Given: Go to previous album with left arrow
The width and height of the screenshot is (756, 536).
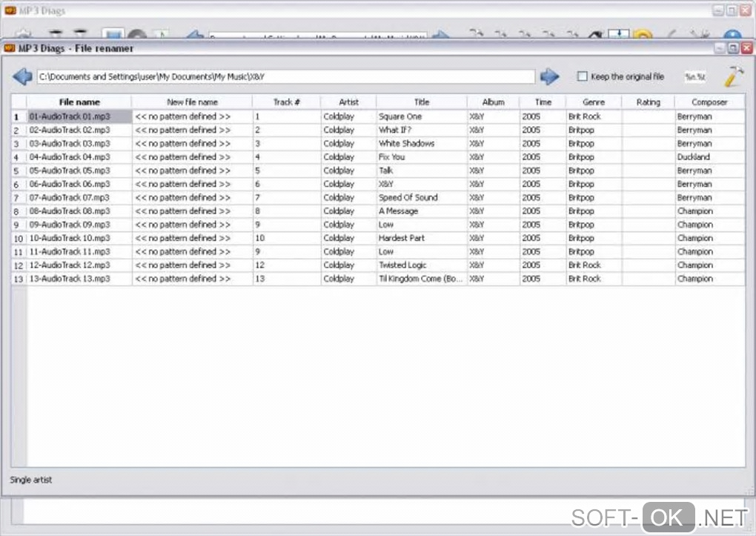Looking at the screenshot, I should (x=22, y=76).
